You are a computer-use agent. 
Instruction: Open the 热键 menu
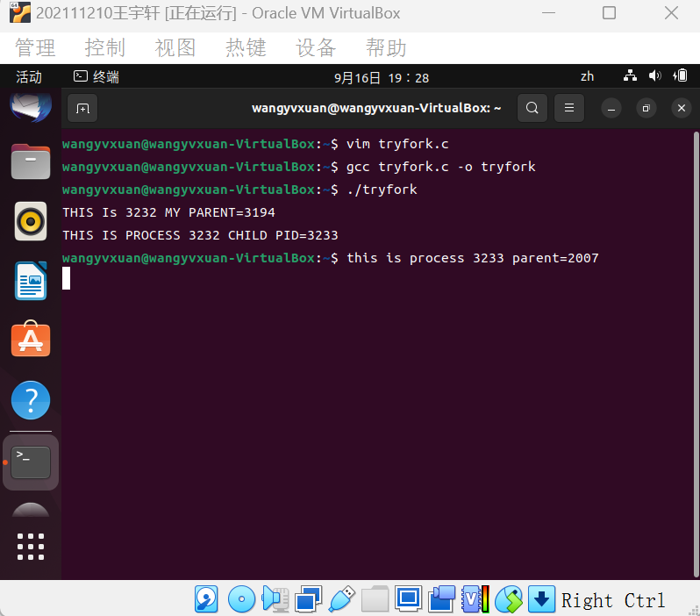click(246, 47)
